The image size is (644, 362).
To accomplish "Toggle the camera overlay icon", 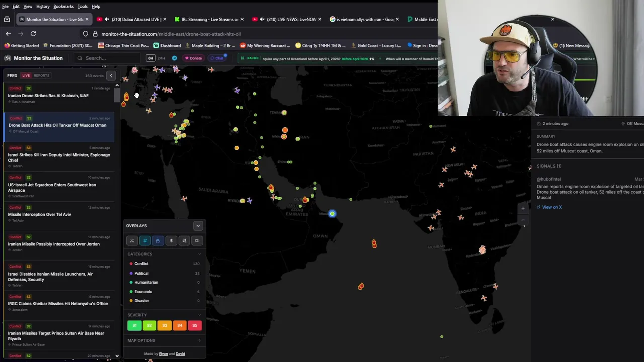I will [197, 241].
